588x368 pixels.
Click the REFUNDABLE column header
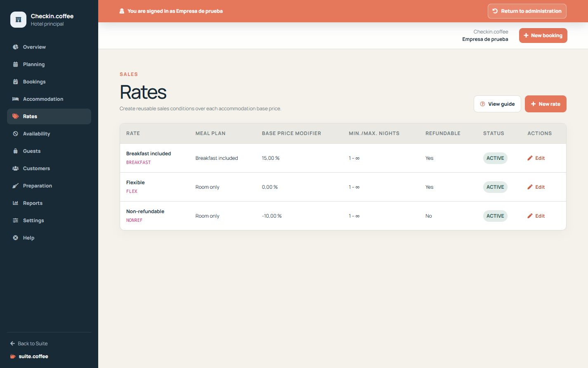tap(443, 133)
